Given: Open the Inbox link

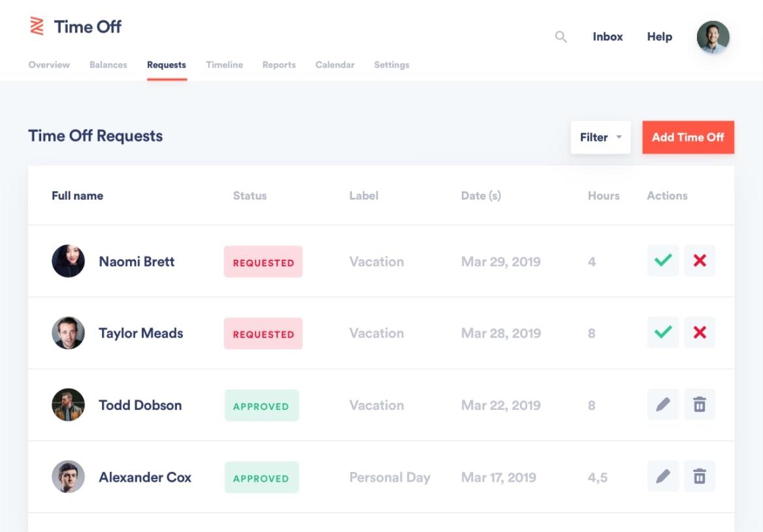Looking at the screenshot, I should click(x=608, y=37).
